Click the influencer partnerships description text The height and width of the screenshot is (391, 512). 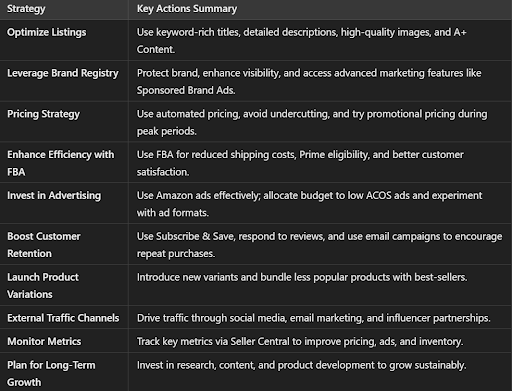(313, 318)
